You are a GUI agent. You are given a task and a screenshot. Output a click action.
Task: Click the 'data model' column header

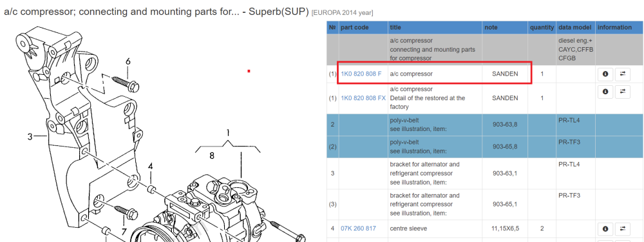[575, 27]
